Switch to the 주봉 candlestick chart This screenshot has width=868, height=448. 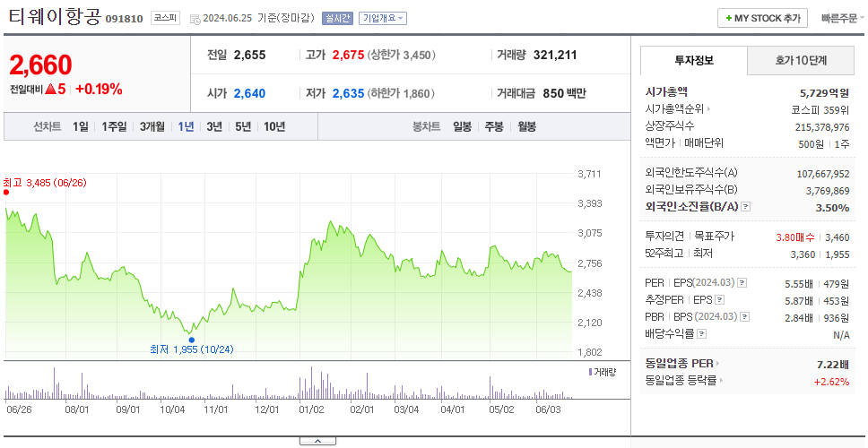tap(494, 127)
